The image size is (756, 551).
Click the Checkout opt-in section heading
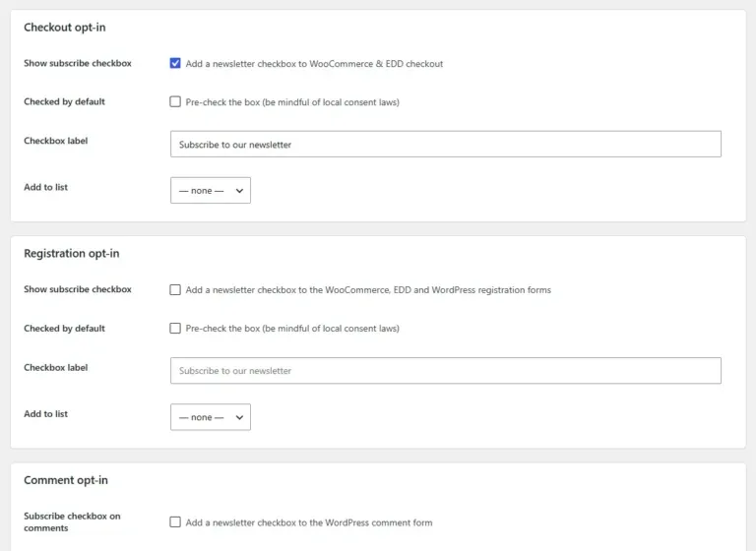point(65,28)
